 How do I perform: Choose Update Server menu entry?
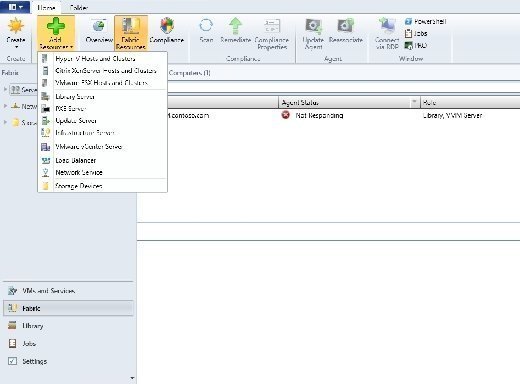coord(103,121)
